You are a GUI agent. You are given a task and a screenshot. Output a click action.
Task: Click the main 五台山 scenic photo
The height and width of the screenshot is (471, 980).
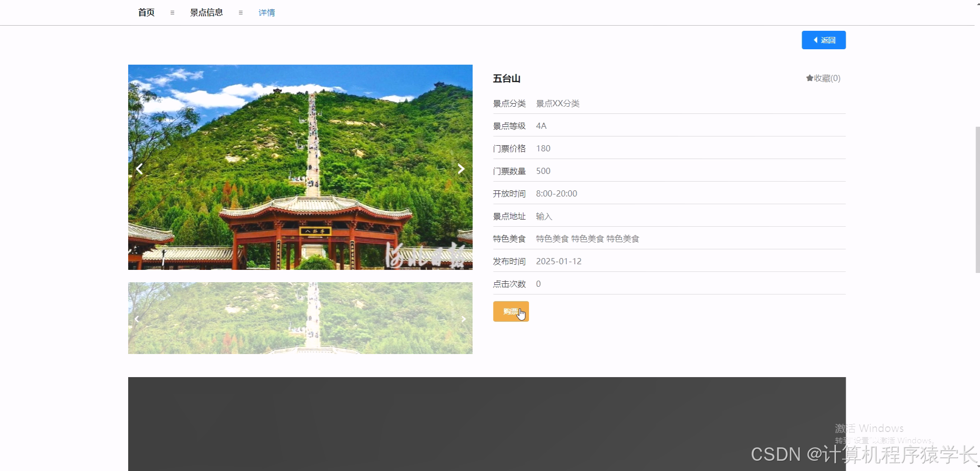click(300, 167)
